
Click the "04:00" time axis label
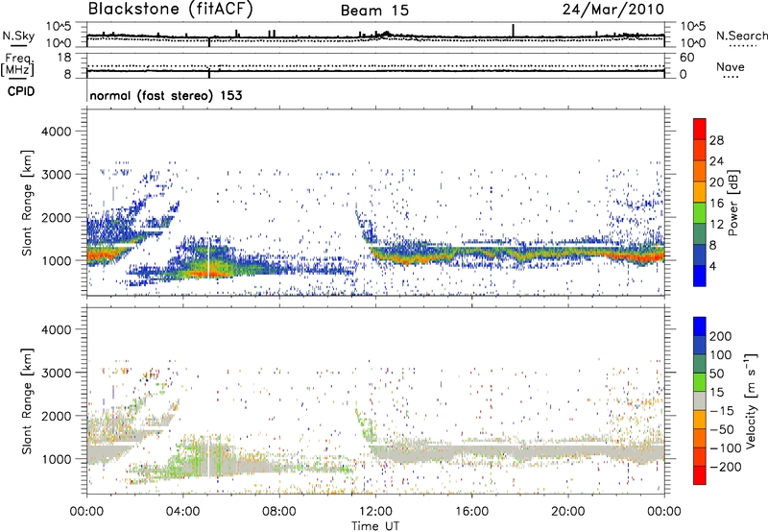(182, 512)
